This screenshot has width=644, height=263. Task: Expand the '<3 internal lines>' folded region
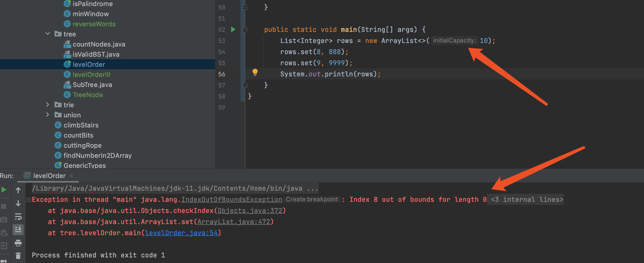[527, 200]
